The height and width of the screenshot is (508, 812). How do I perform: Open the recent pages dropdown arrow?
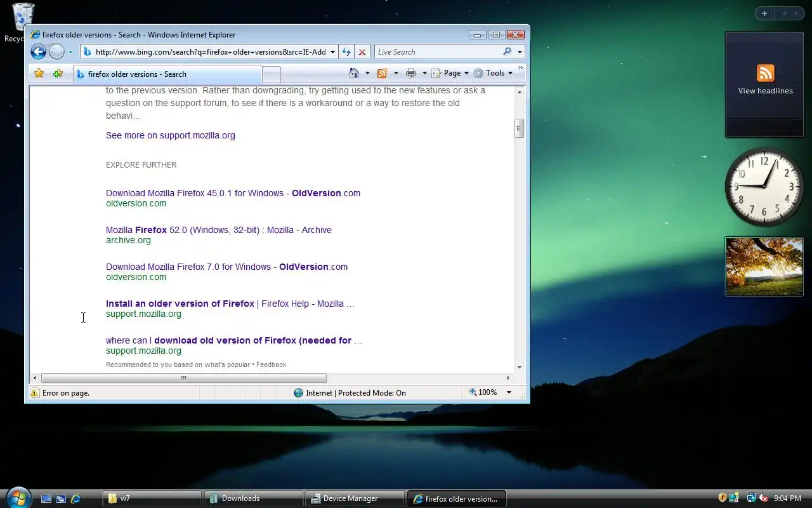(70, 52)
